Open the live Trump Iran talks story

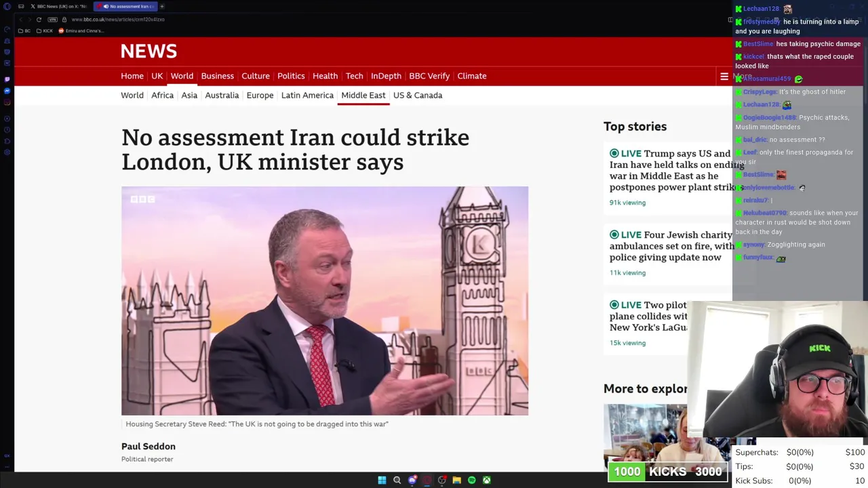tap(671, 170)
